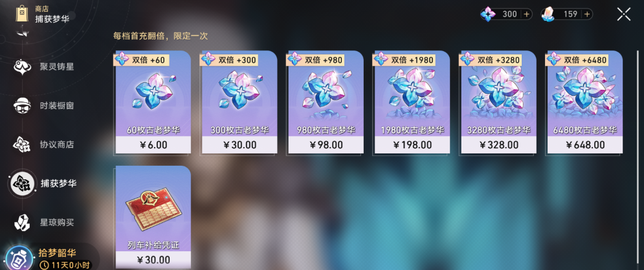Image resolution: width=644 pixels, height=270 pixels.
Task: Purchase the 6480枚古老梦华 pack at ¥648.00
Action: pos(585,103)
